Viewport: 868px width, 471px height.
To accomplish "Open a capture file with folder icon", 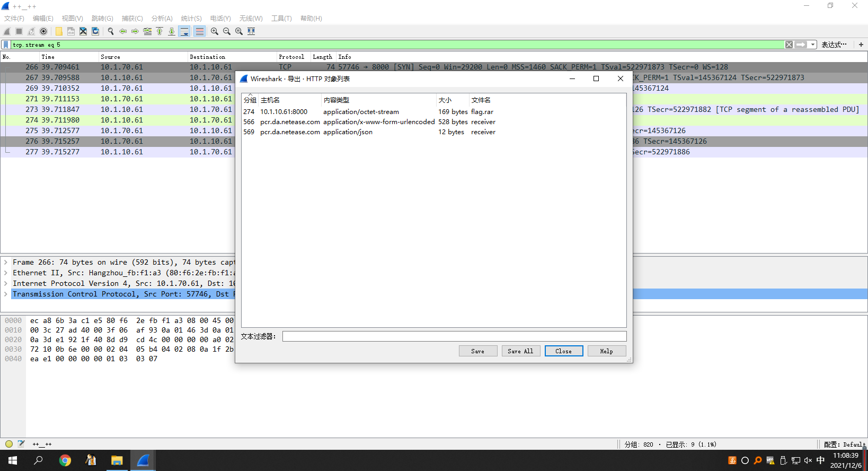I will click(59, 31).
